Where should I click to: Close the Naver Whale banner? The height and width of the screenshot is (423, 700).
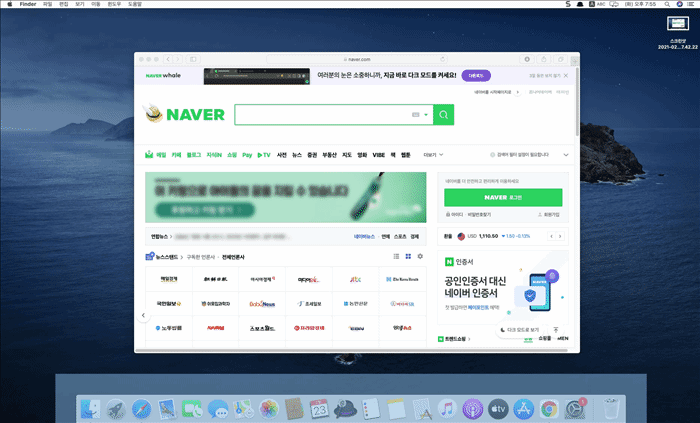[566, 75]
